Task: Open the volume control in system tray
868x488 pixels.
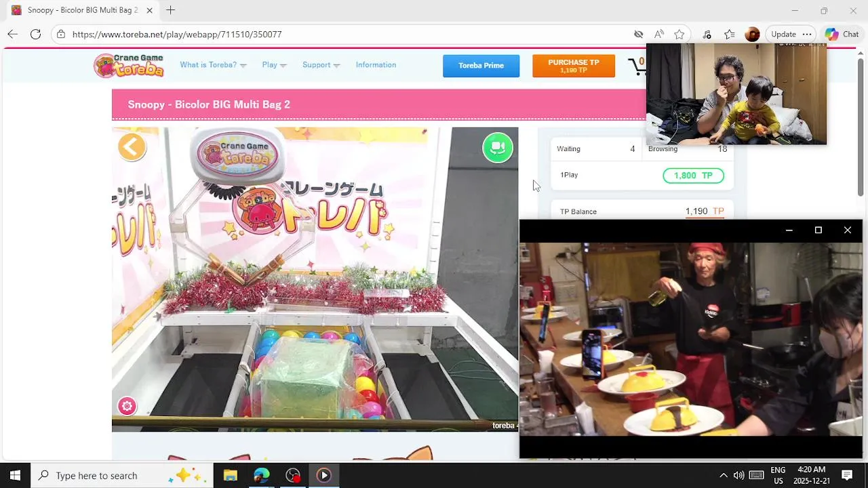Action: click(738, 475)
